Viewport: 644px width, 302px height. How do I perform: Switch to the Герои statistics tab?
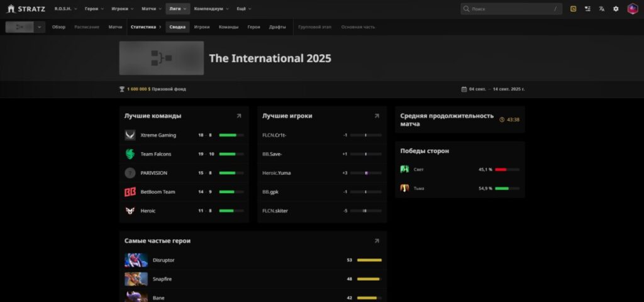pyautogui.click(x=254, y=27)
